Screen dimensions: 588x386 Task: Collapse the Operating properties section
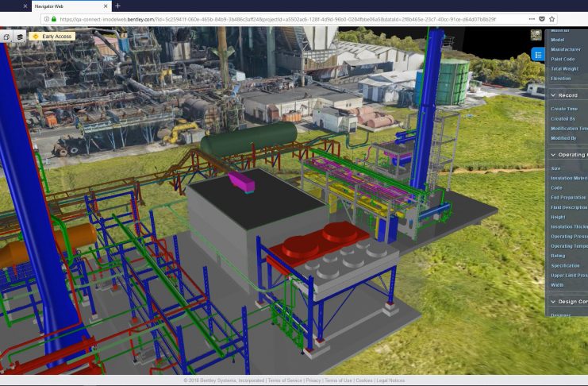point(553,154)
